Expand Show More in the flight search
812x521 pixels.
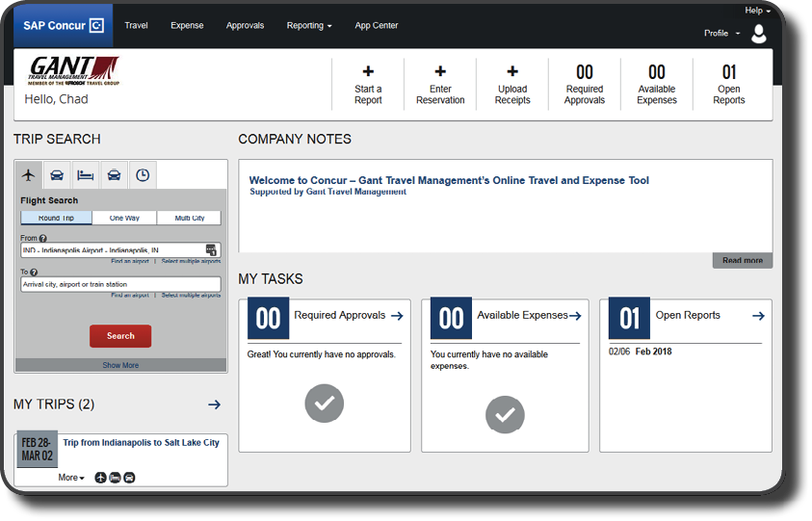tap(120, 365)
